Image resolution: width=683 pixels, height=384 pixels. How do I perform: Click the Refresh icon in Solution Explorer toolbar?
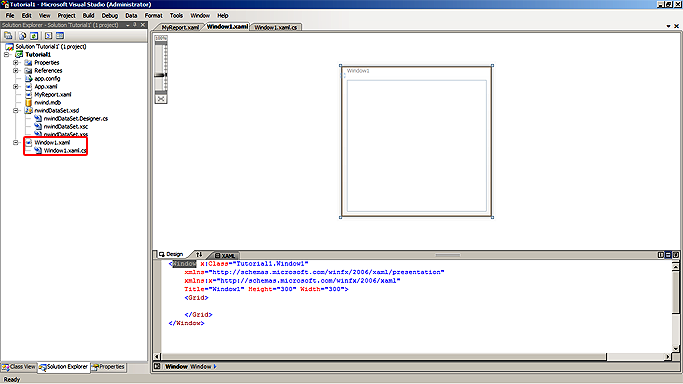(x=34, y=36)
